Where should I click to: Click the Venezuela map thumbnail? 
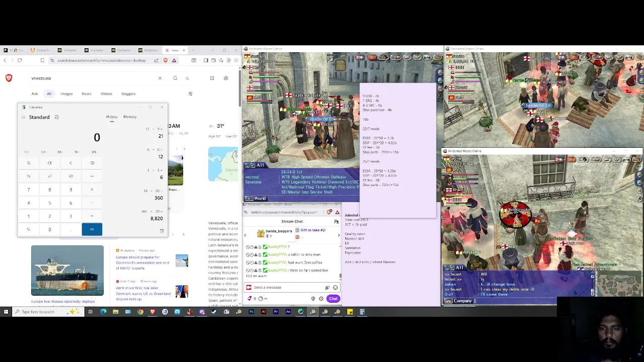pos(223,164)
